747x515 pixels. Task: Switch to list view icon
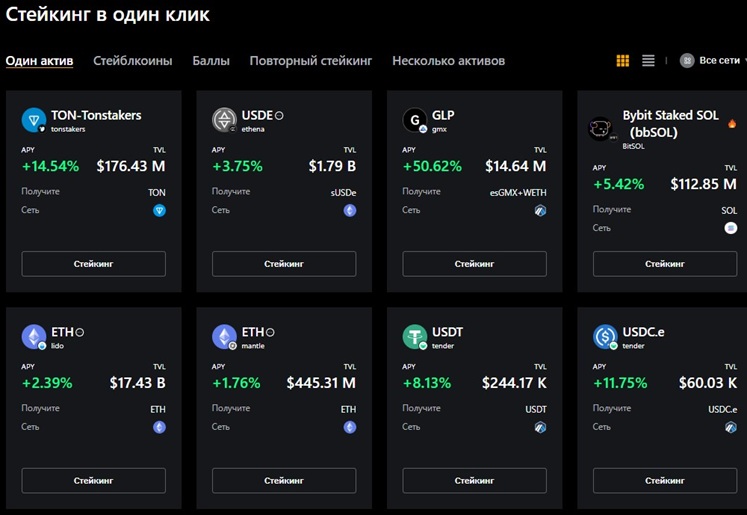(648, 61)
